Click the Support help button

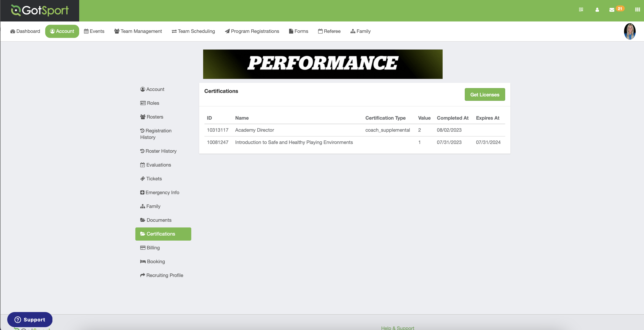30,319
